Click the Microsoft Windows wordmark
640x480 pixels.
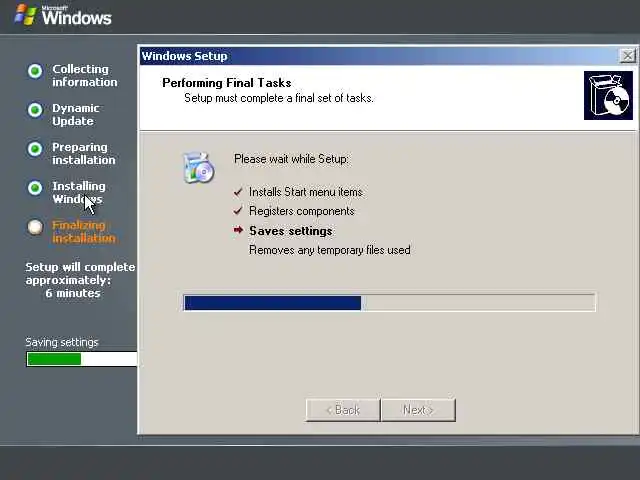(76, 16)
